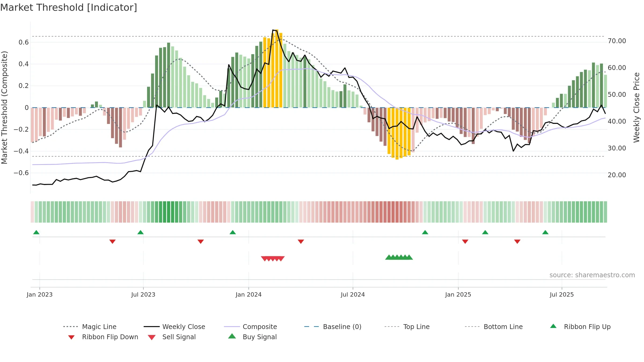This screenshot has width=644, height=362.
Task: Click the green Buy Signal cluster in autumn 2024
Action: pos(399,257)
